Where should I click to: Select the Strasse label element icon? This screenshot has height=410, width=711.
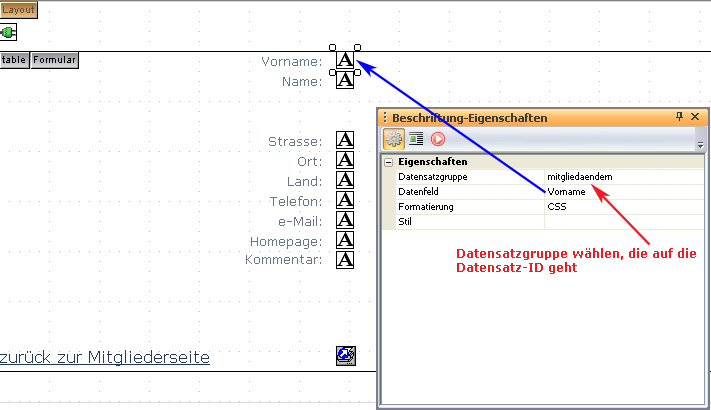point(345,141)
